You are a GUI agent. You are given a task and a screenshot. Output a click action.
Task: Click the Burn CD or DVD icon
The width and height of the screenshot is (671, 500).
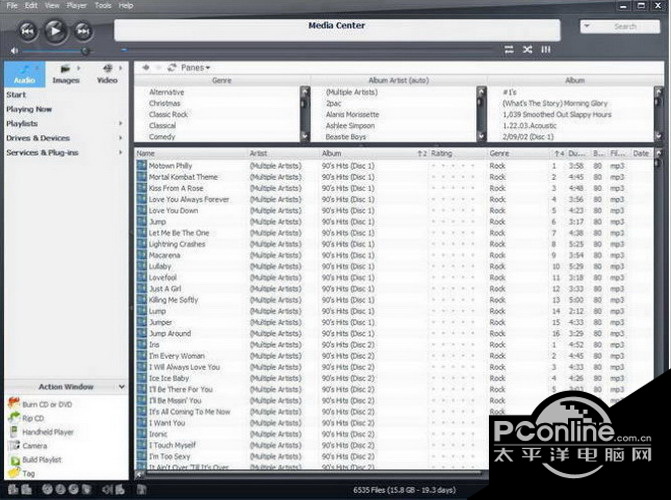pyautogui.click(x=14, y=403)
